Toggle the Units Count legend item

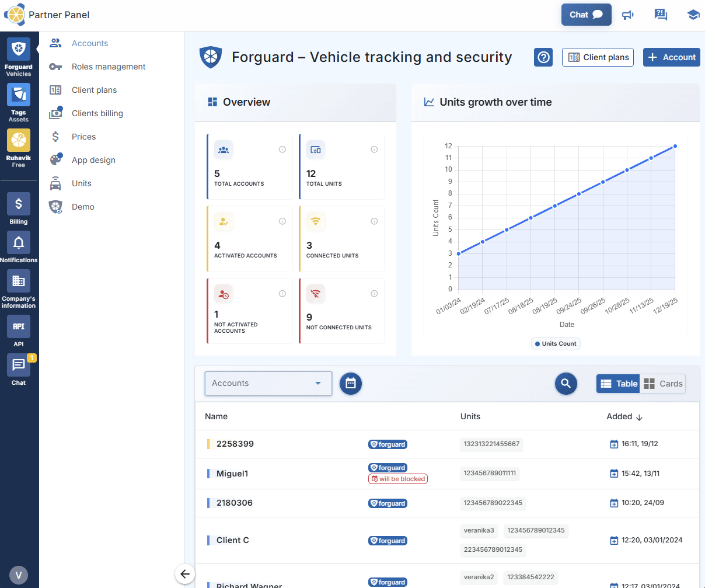coord(555,343)
